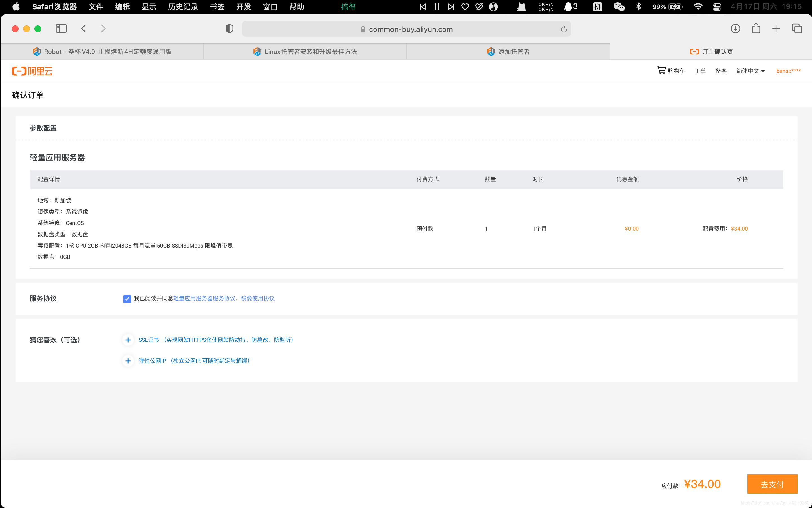Open the 窗口 menu
This screenshot has height=508, width=812.
270,6
